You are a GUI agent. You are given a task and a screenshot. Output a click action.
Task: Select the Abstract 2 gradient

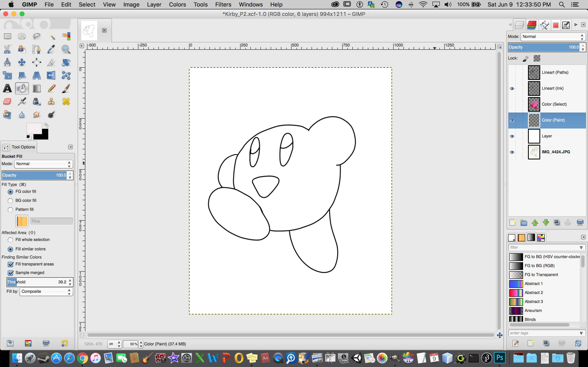coord(533,293)
